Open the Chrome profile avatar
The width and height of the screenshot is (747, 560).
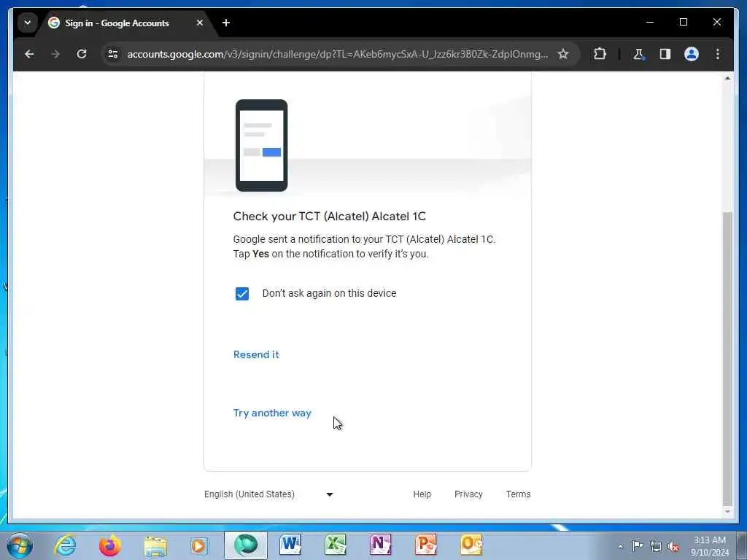coord(692,54)
